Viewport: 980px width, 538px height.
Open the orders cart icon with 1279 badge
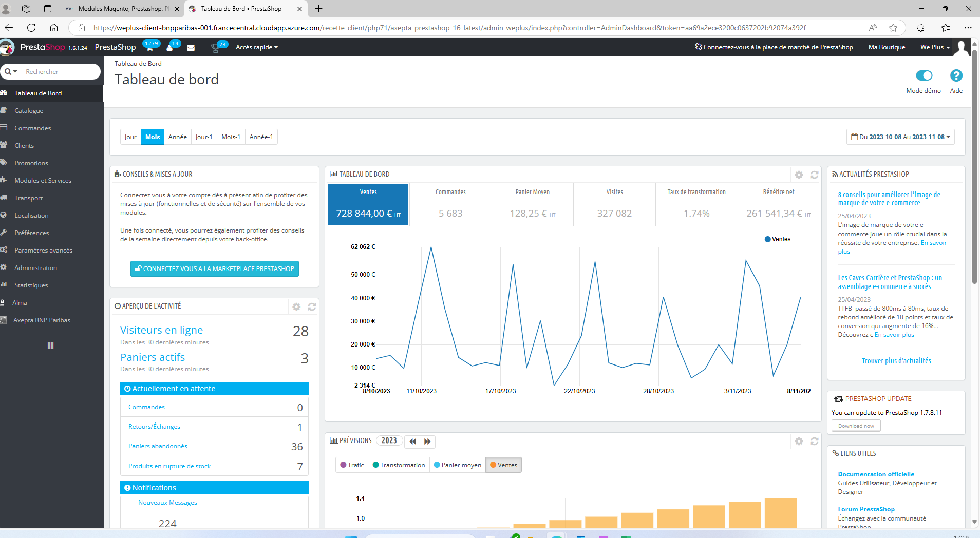(x=150, y=47)
